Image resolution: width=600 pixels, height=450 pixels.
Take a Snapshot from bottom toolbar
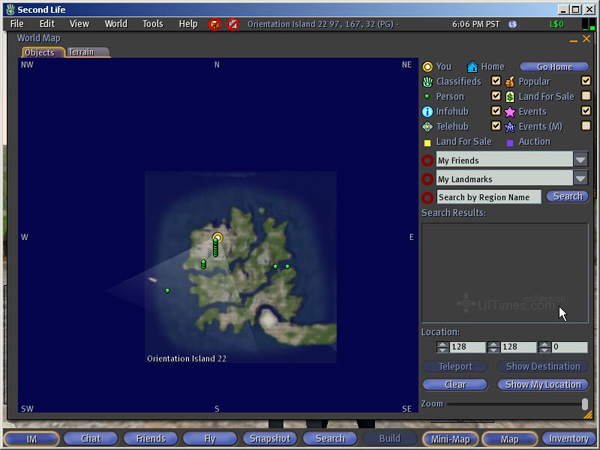[270, 439]
